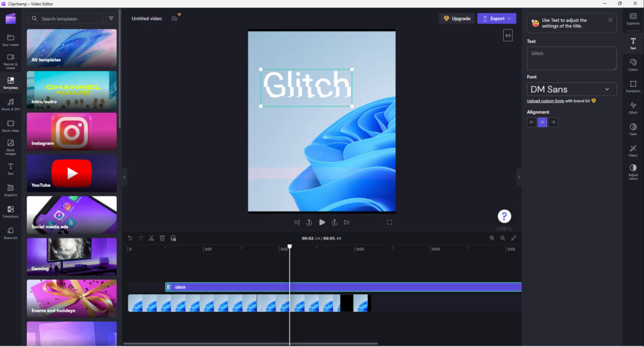The height and width of the screenshot is (347, 644).
Task: Collapse timeline with chevron below help
Action: click(x=504, y=228)
